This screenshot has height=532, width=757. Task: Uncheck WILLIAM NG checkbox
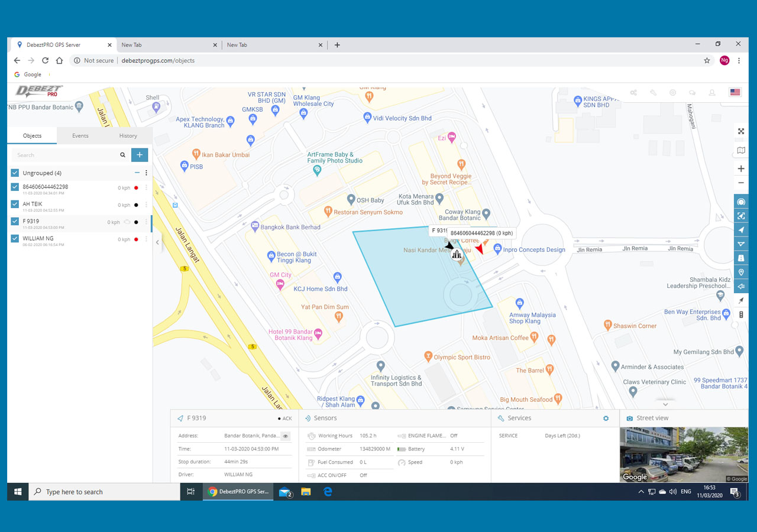pos(15,239)
